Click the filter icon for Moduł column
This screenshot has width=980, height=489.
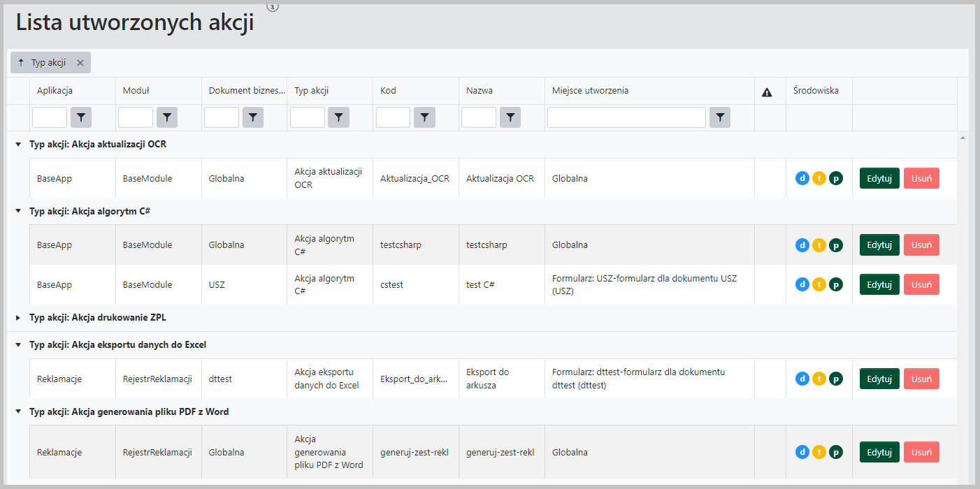click(x=167, y=118)
